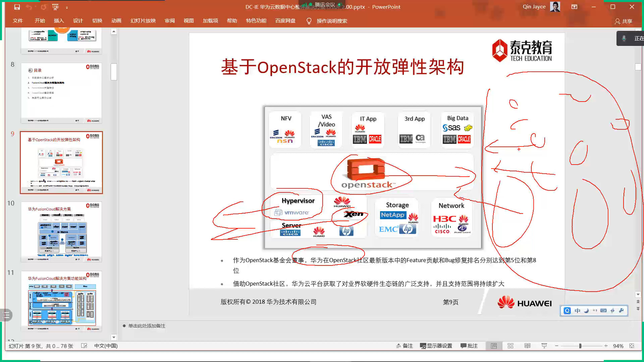Switch to Reading view icon

527,346
